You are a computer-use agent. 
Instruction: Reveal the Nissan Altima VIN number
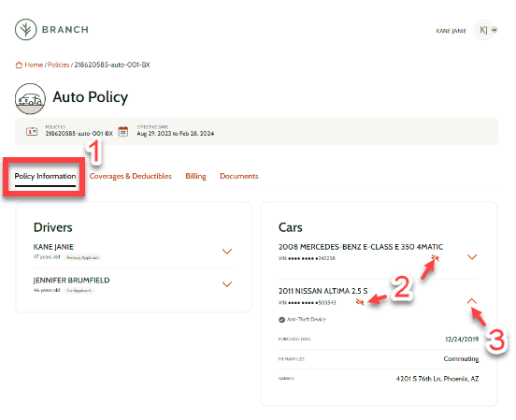tap(360, 302)
